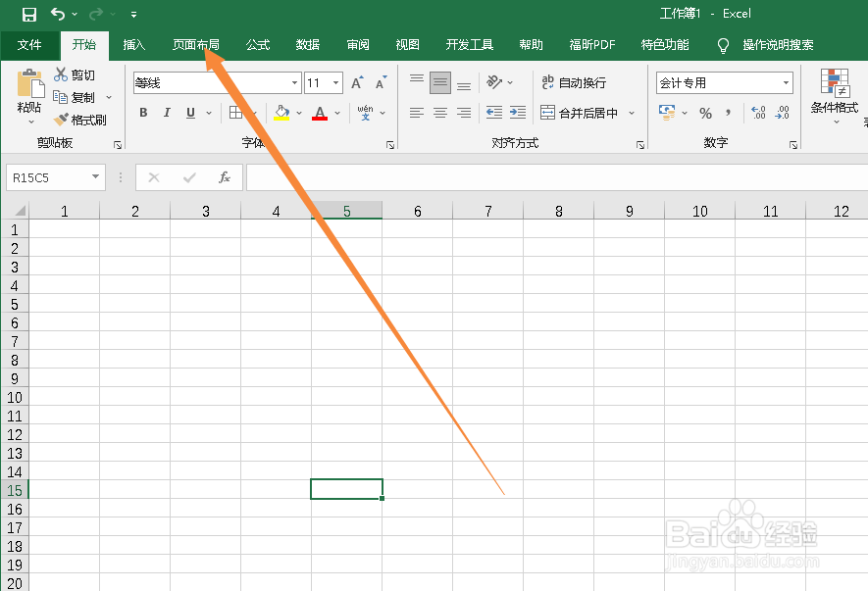The width and height of the screenshot is (868, 591).
Task: Switch to the 页面布局 ribbon tab
Action: coord(195,44)
